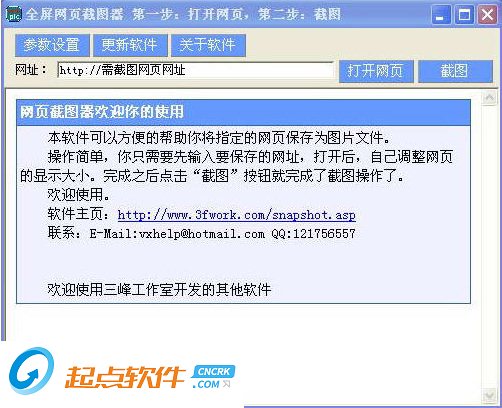Click the window title bar text

[183, 14]
